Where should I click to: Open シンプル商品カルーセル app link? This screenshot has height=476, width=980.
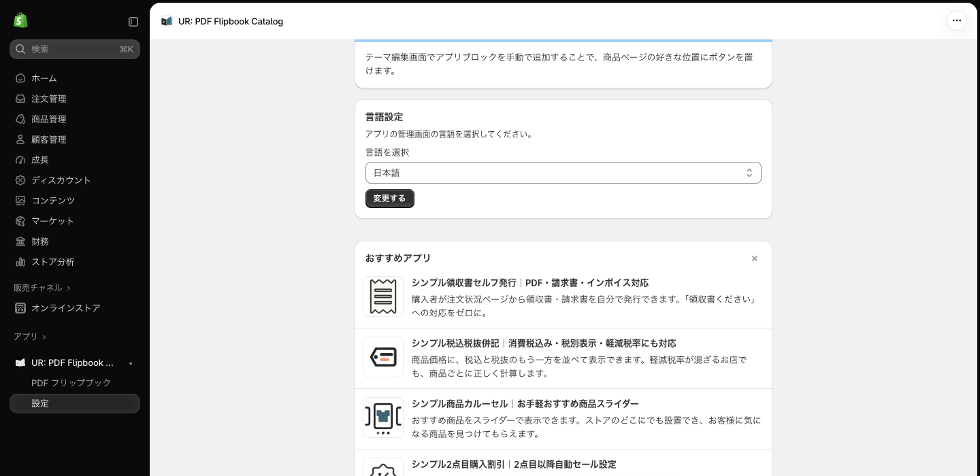pos(525,404)
